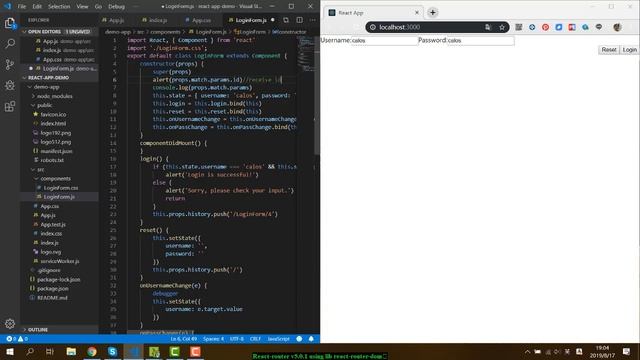640x360 pixels.
Task: Click the Reset button in the browser
Action: 609,49
